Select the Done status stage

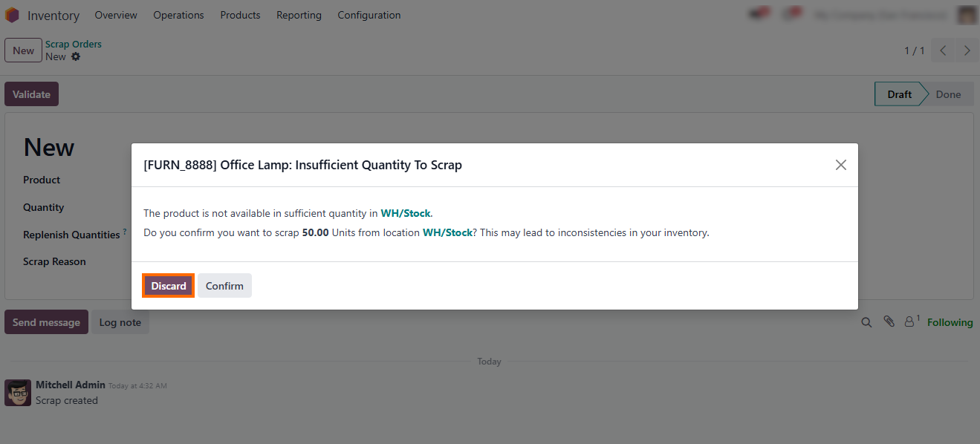click(948, 94)
